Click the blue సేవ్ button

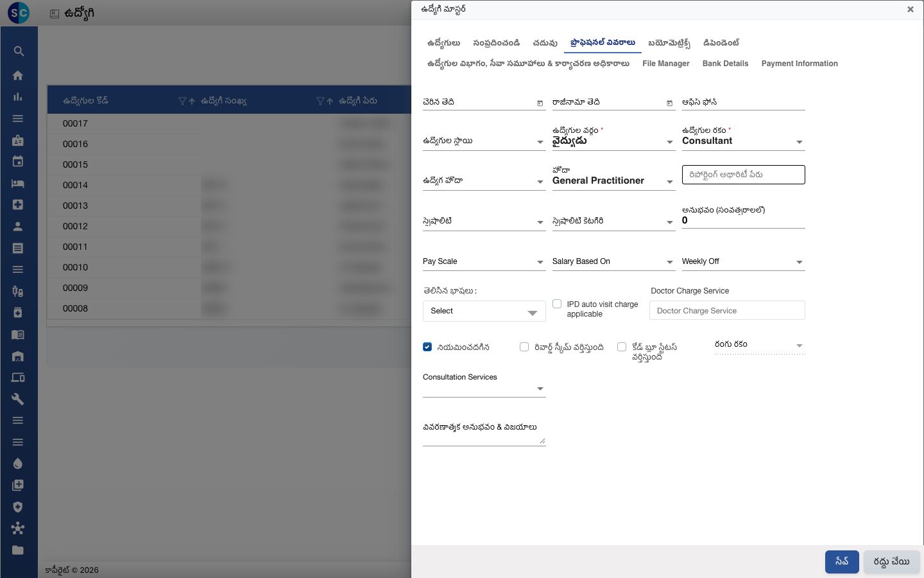(842, 561)
